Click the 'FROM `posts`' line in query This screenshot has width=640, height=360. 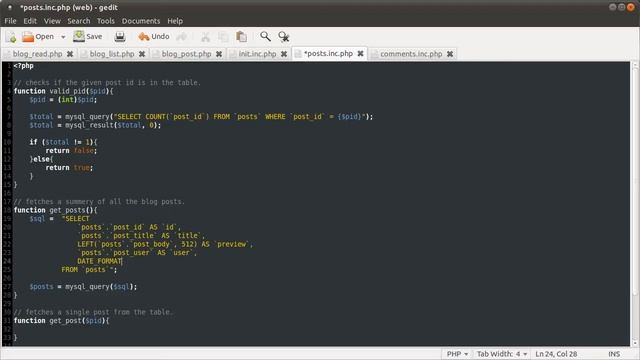coord(89,270)
